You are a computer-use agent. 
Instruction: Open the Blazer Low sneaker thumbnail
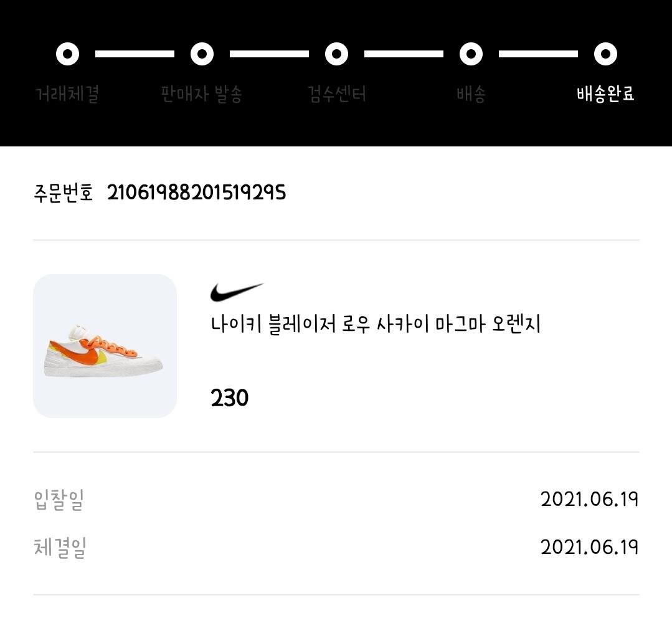105,346
